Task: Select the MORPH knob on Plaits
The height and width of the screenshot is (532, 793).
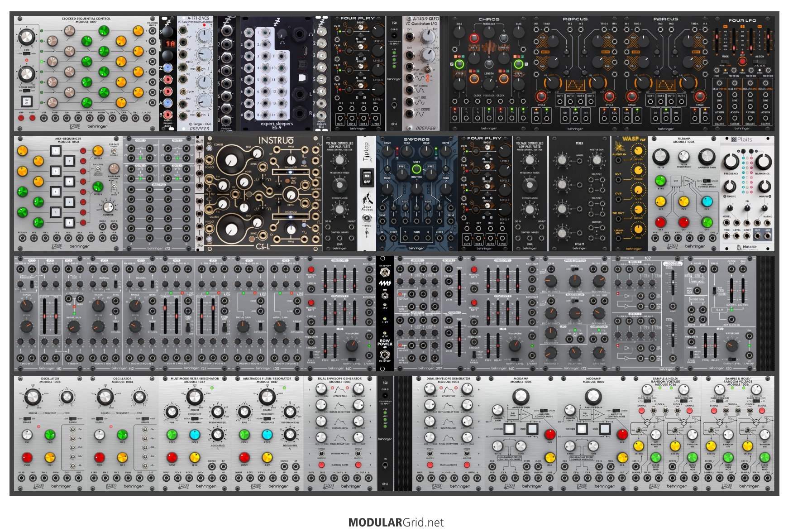Action: tap(764, 186)
